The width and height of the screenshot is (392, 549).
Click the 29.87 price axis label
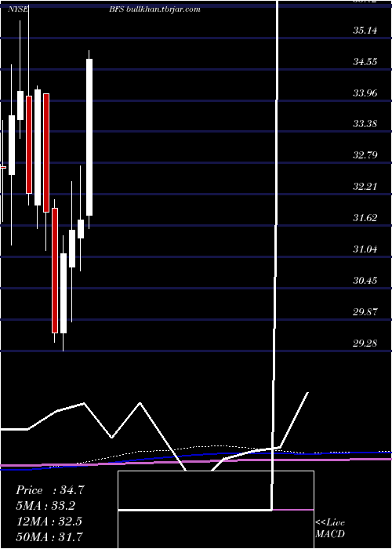365,311
